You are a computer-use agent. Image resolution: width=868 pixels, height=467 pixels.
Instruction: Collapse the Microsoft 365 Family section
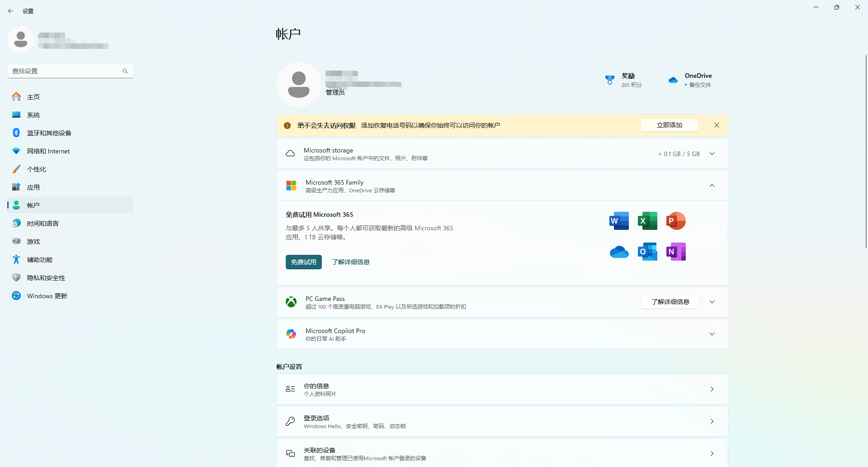pos(712,186)
